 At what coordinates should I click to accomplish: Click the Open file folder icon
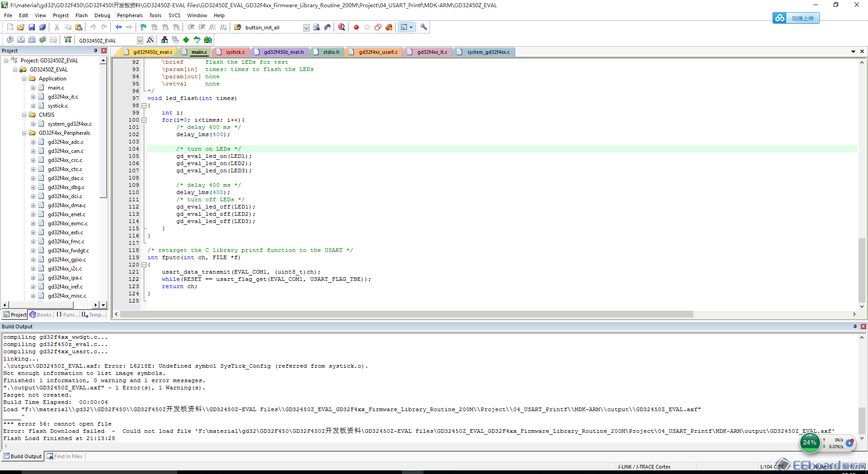pyautogui.click(x=21, y=27)
